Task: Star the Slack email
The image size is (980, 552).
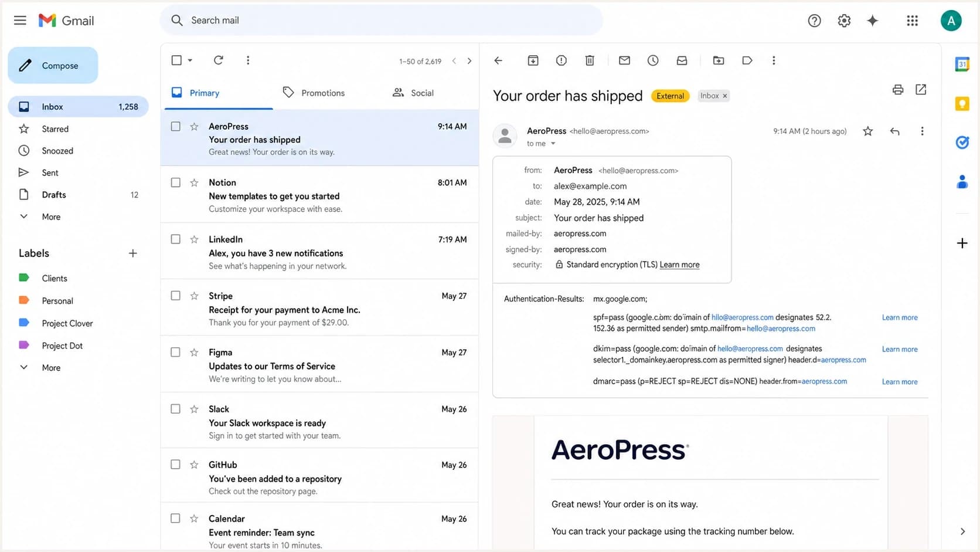Action: [x=194, y=409]
